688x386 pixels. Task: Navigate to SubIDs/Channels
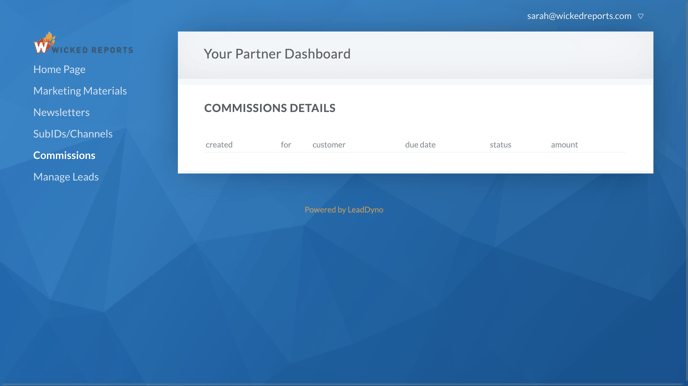(x=73, y=134)
